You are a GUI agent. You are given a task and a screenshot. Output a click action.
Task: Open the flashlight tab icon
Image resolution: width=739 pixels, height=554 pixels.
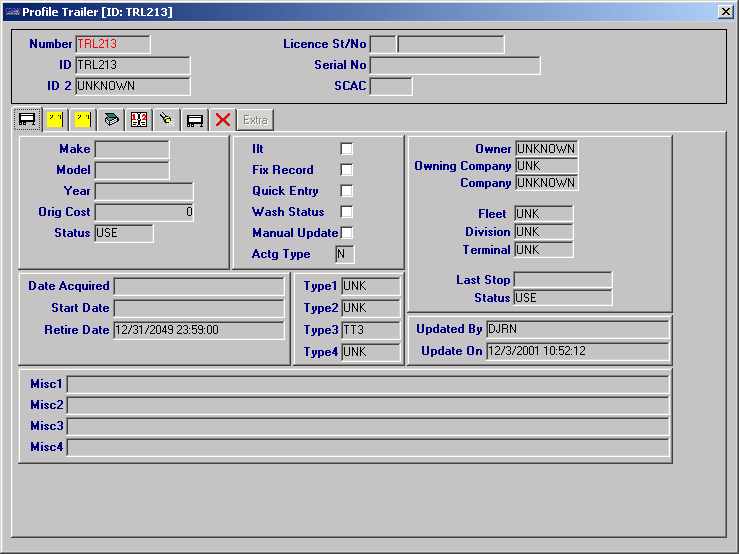pos(167,120)
